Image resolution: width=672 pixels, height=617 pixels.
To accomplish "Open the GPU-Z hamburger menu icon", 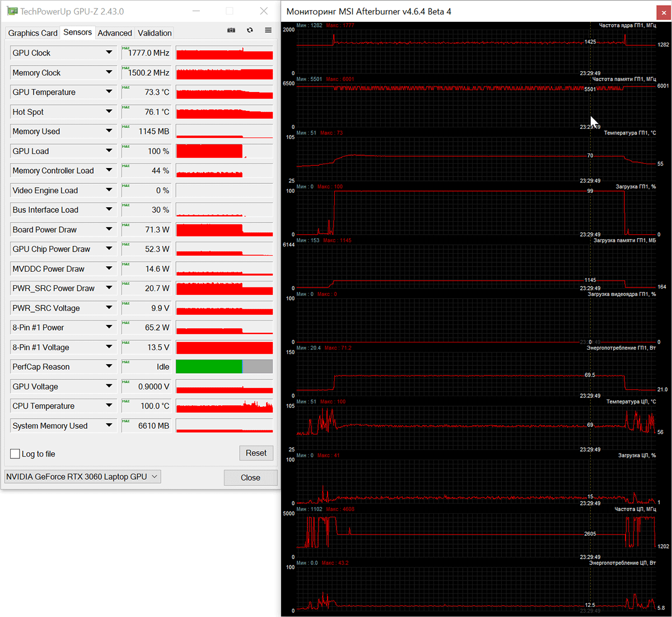I will click(268, 30).
